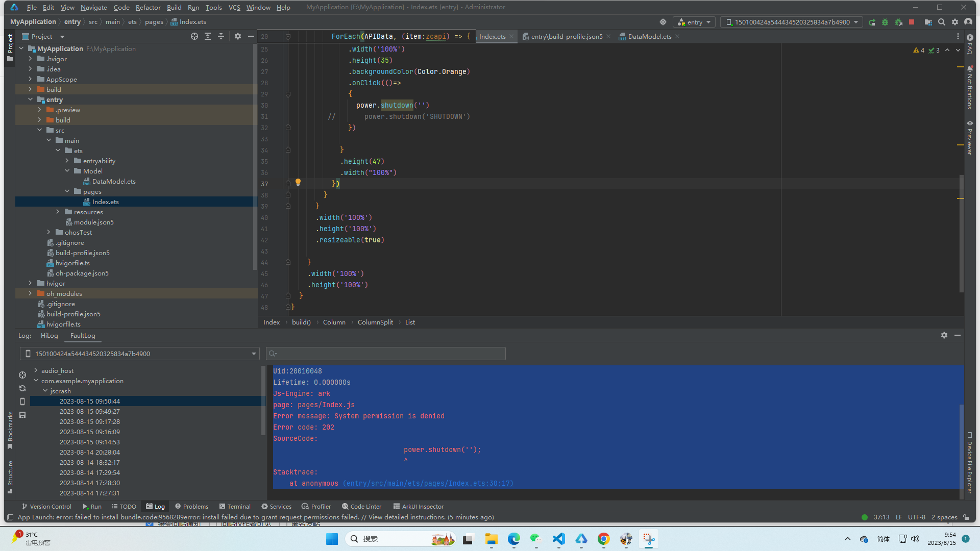Start debugging with the green bug icon

[885, 22]
